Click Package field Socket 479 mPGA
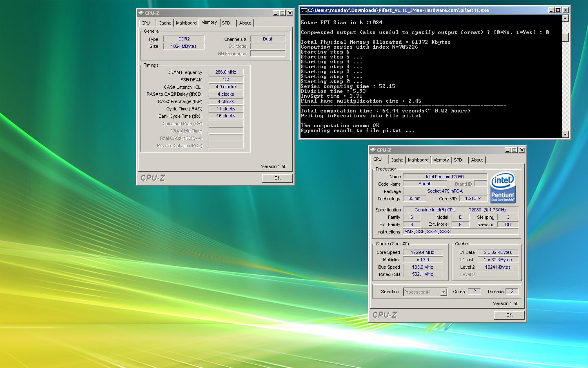 click(x=445, y=191)
